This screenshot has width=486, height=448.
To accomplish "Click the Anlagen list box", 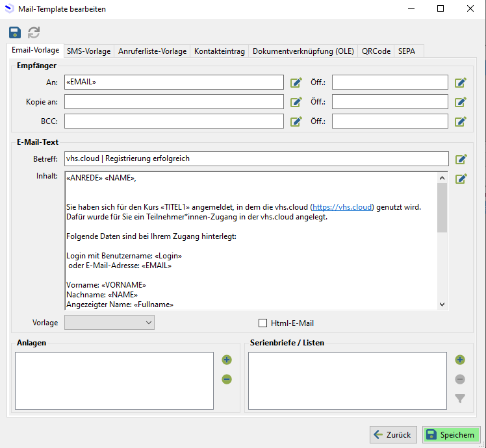I will 114,380.
